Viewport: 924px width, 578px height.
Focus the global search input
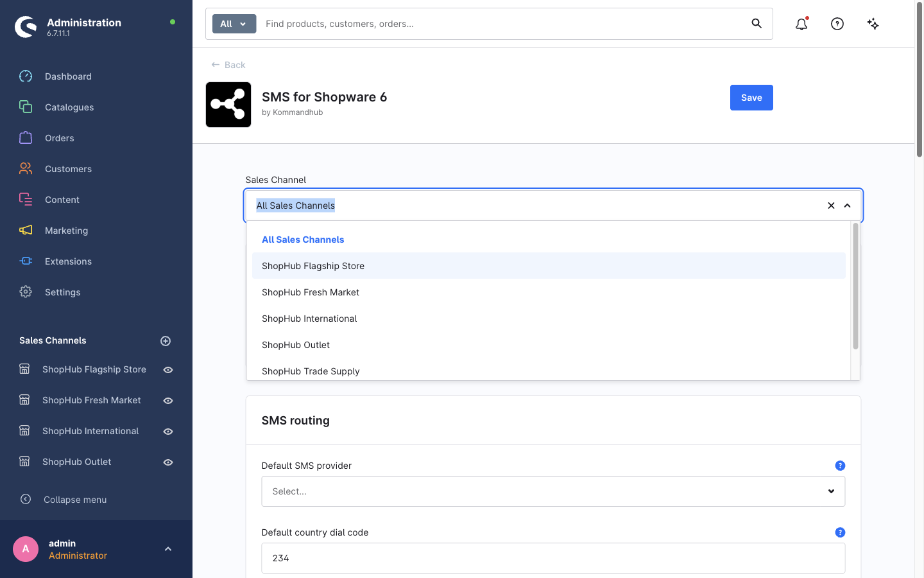504,24
